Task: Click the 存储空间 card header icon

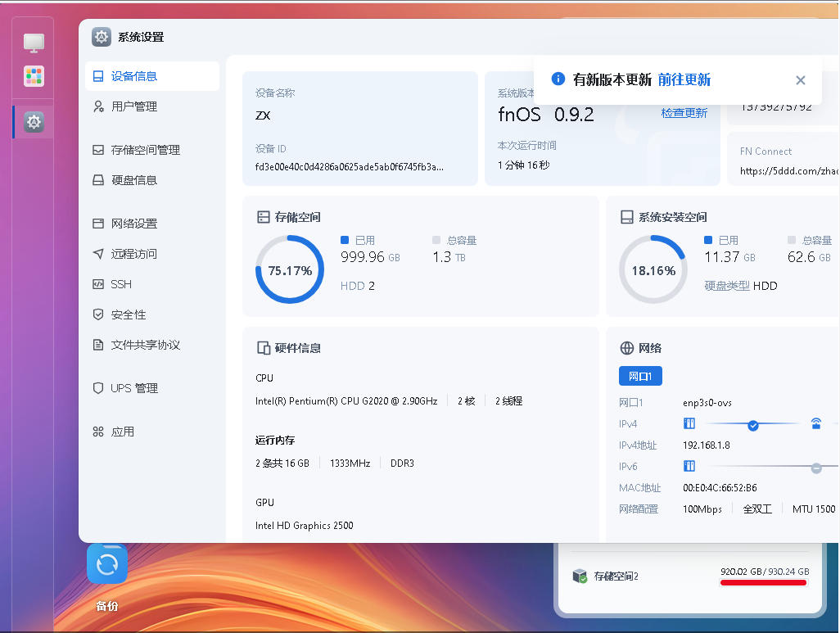Action: (263, 217)
